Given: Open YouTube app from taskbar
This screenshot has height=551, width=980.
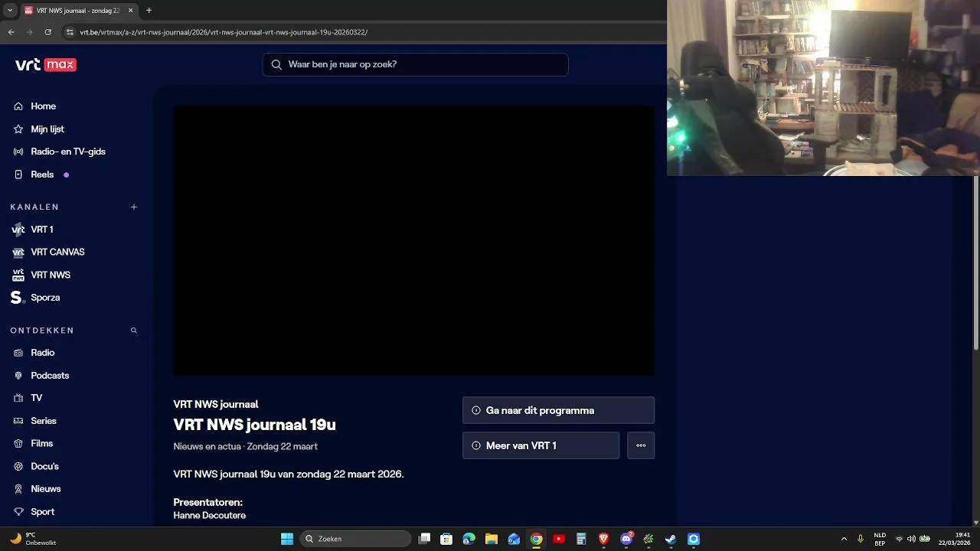Looking at the screenshot, I should 559,539.
